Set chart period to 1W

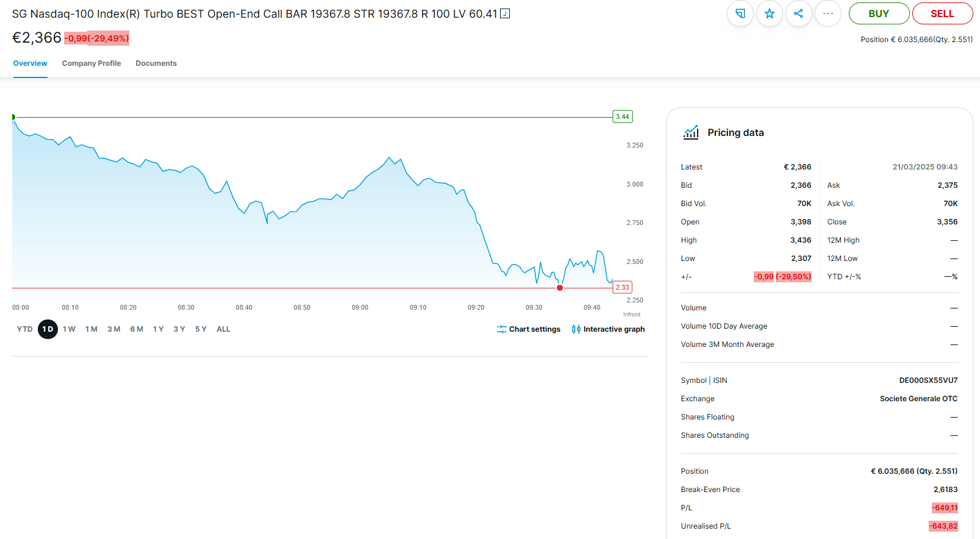(x=69, y=329)
